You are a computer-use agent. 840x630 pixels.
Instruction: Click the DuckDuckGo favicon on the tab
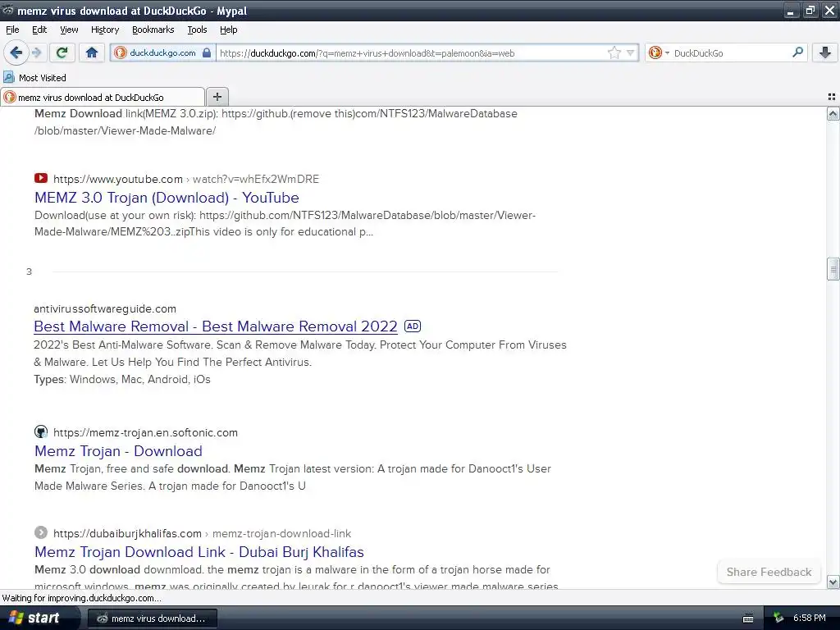point(10,97)
